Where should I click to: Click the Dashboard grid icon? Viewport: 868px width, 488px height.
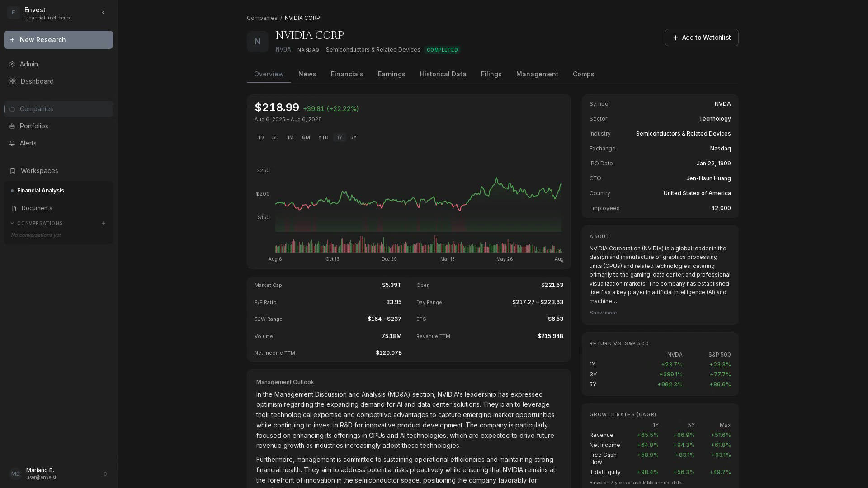click(x=13, y=81)
